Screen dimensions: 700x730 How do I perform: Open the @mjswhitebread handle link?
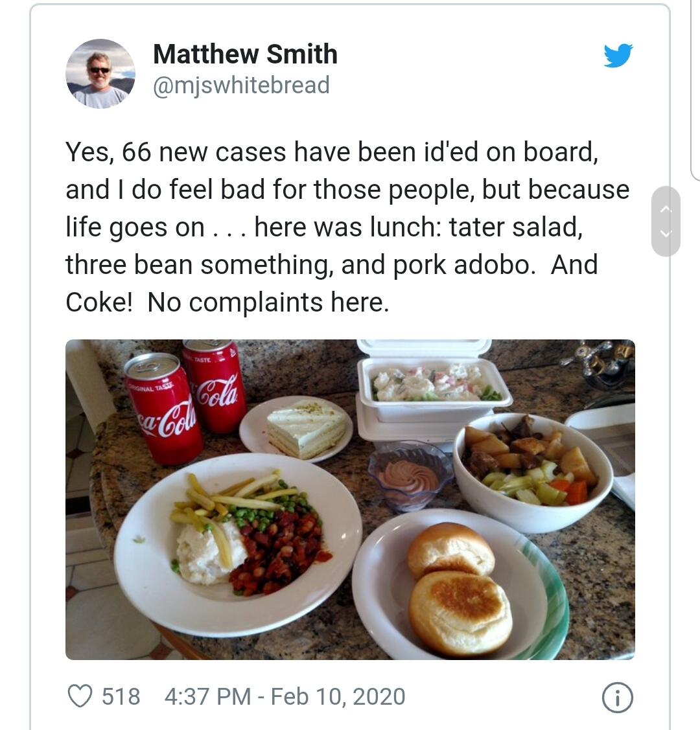tap(241, 86)
